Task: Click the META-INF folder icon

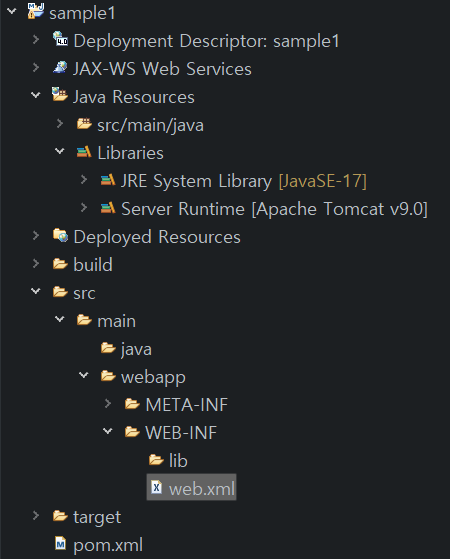Action: tap(132, 404)
